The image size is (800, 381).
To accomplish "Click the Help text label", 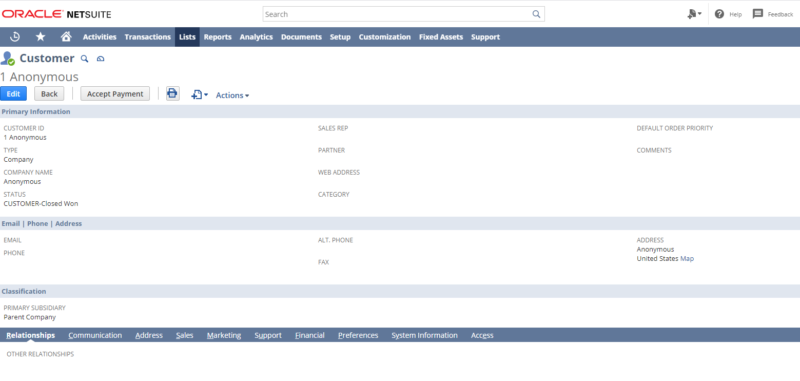I will pyautogui.click(x=735, y=14).
